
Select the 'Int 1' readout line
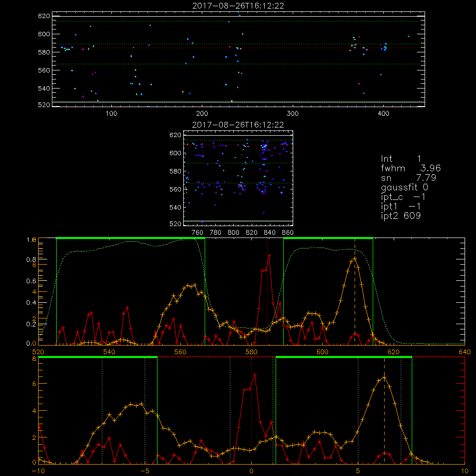[401, 159]
